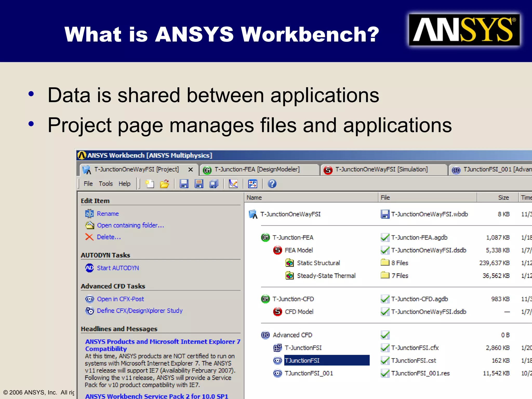
Task: Select the Steady-State Thermal tree item
Action: [326, 276]
